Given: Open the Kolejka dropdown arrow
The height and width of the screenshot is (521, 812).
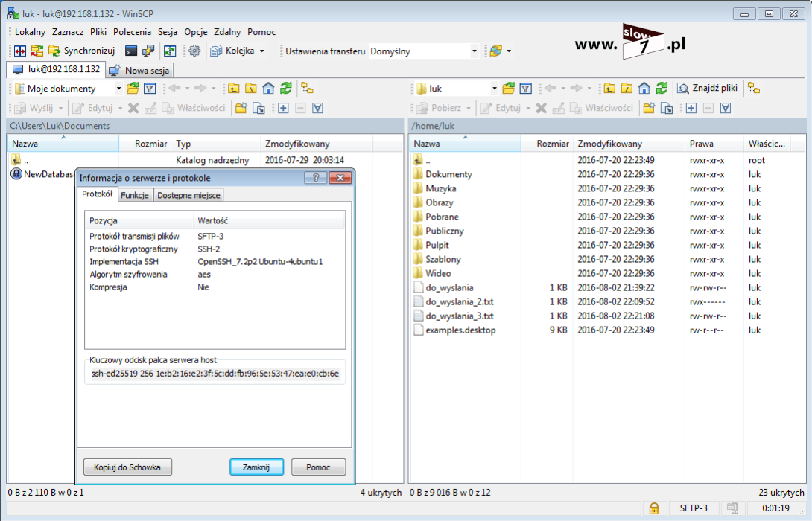Looking at the screenshot, I should 262,51.
